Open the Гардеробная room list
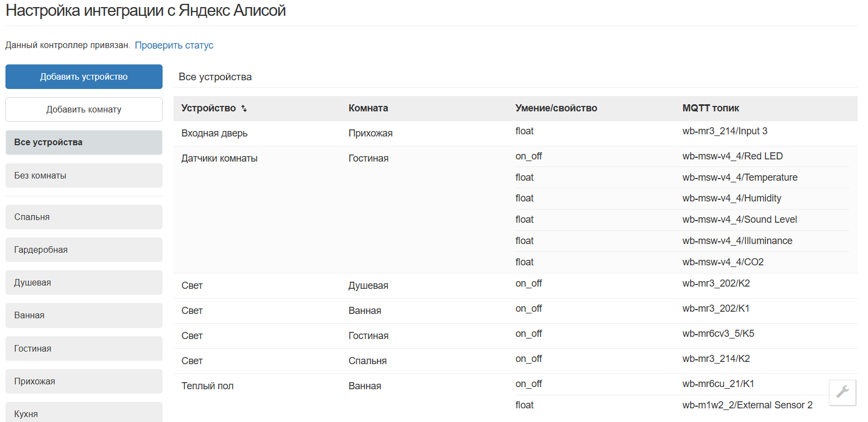Screen dimensions: 868x422 pos(84,250)
